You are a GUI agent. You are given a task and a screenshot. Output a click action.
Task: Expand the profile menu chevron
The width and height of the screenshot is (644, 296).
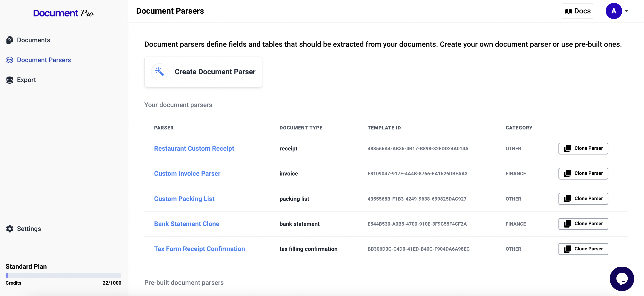click(x=627, y=11)
